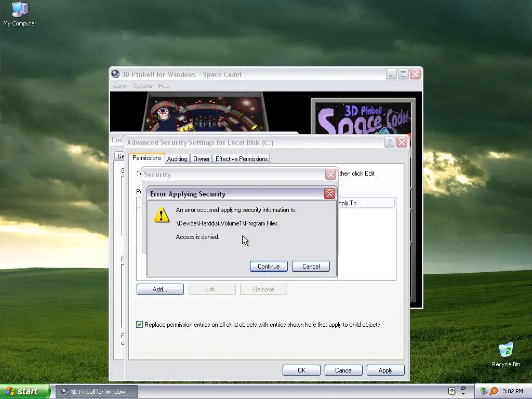
Task: Click OK in Advanced Security Settings
Action: click(301, 370)
